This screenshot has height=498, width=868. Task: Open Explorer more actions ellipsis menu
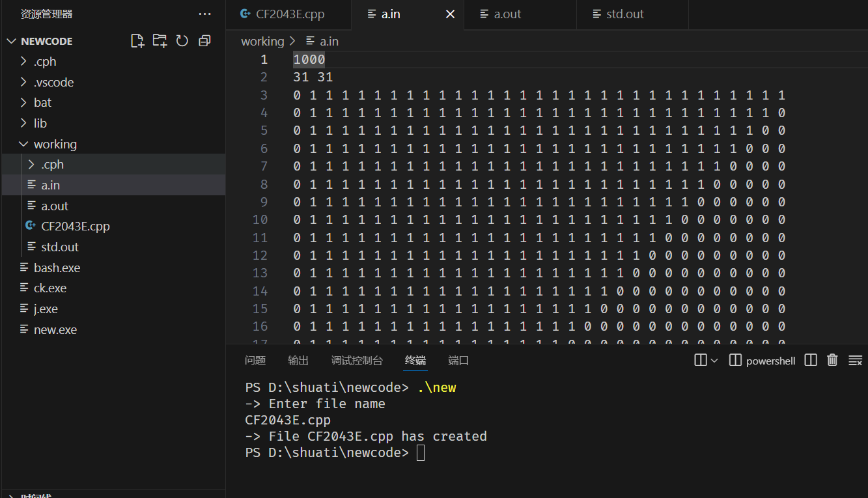coord(204,14)
